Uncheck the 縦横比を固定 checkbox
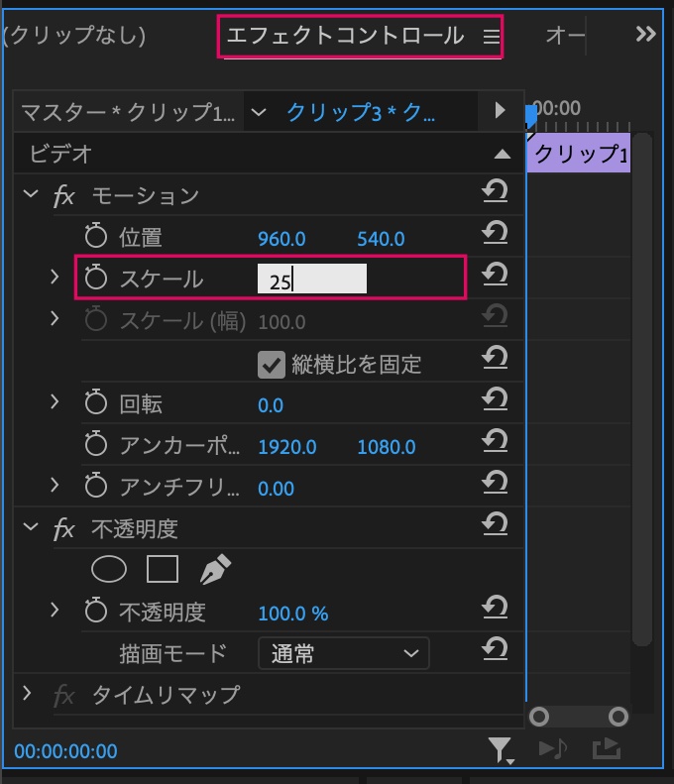 coord(272,365)
